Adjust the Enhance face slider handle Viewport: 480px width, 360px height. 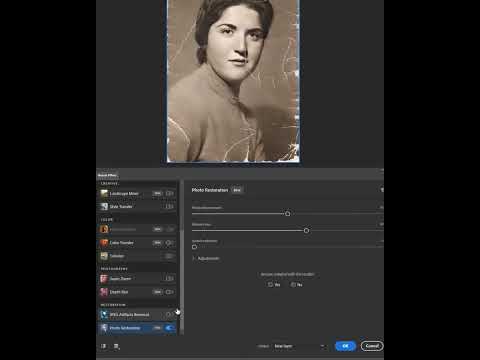306,231
